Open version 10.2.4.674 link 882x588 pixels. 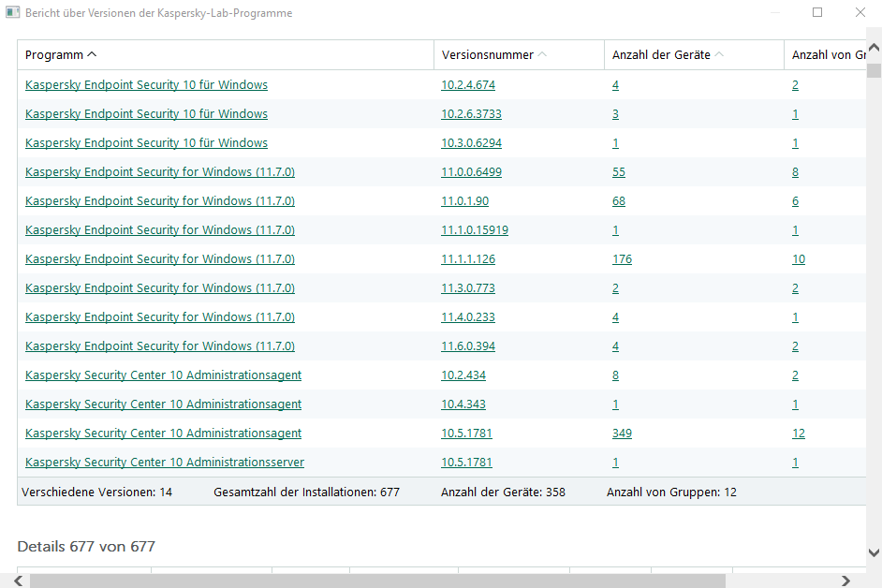click(x=468, y=85)
